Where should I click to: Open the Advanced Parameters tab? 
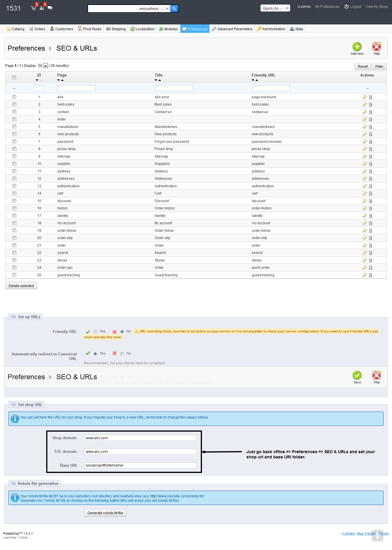(232, 29)
